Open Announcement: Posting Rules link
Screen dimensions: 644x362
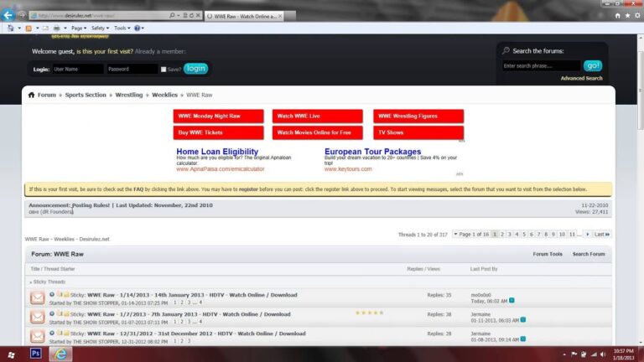pos(70,205)
